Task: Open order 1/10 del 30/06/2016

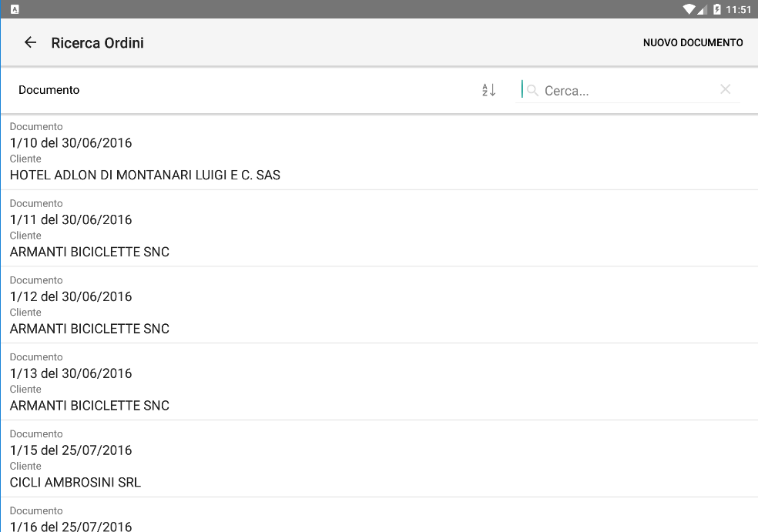Action: click(x=71, y=143)
